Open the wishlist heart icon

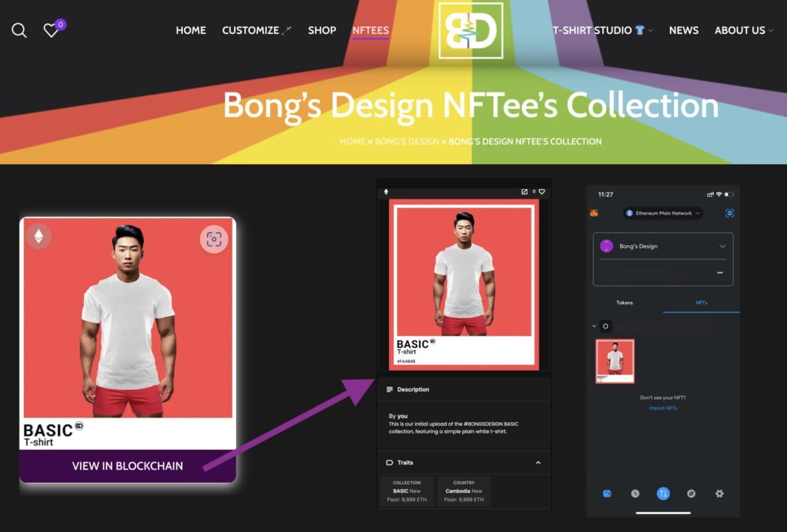pyautogui.click(x=51, y=31)
